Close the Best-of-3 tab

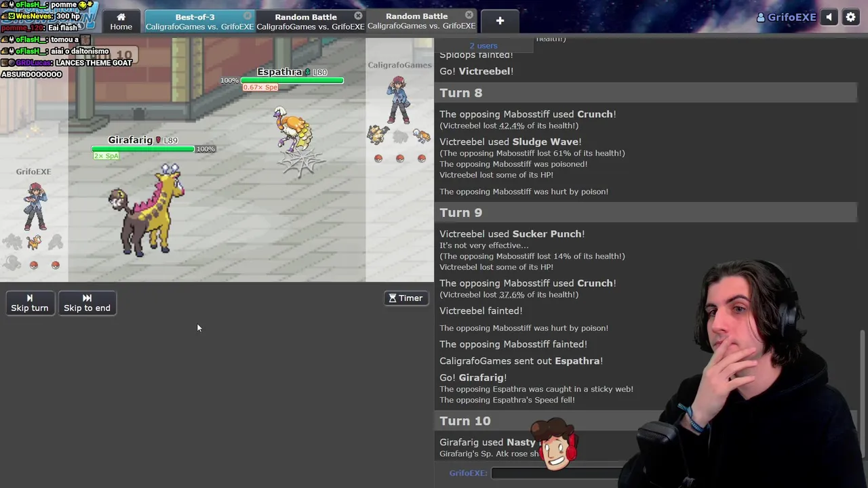pyautogui.click(x=248, y=16)
